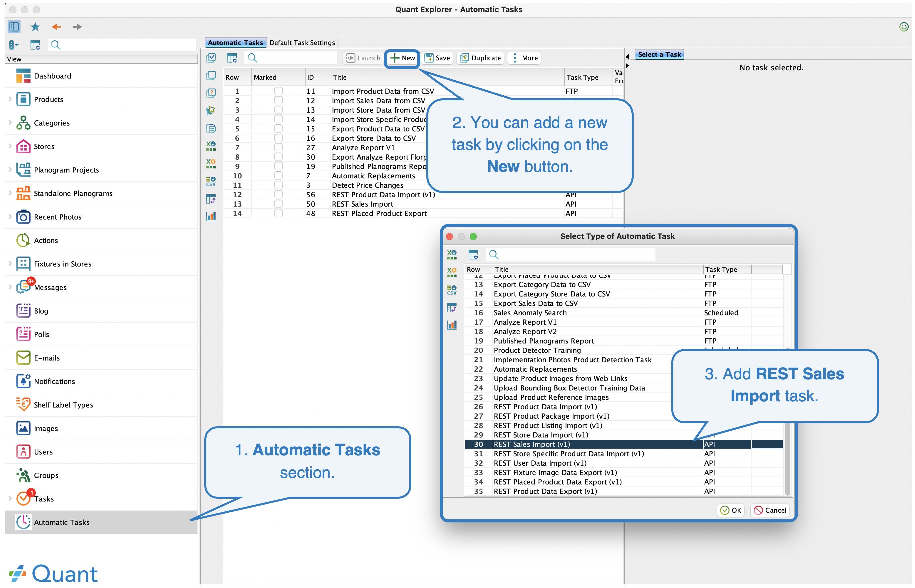Click the sidebar search field
This screenshot has width=915, height=588.
coord(121,45)
